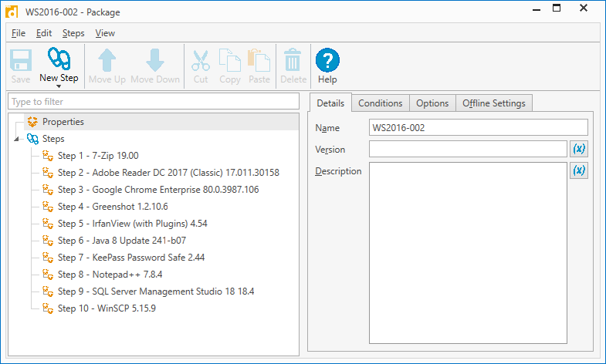Click the Description text area
The image size is (606, 364).
(x=468, y=253)
